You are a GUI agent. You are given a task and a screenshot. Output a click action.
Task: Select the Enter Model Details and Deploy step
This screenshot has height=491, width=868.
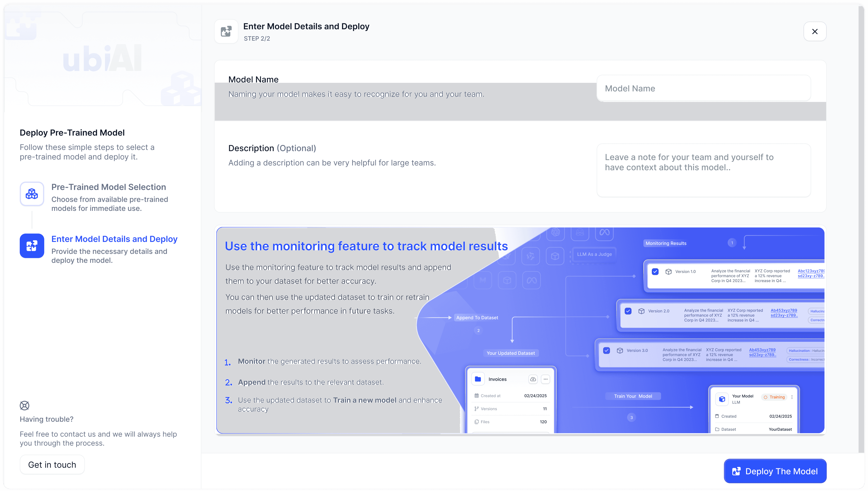114,239
